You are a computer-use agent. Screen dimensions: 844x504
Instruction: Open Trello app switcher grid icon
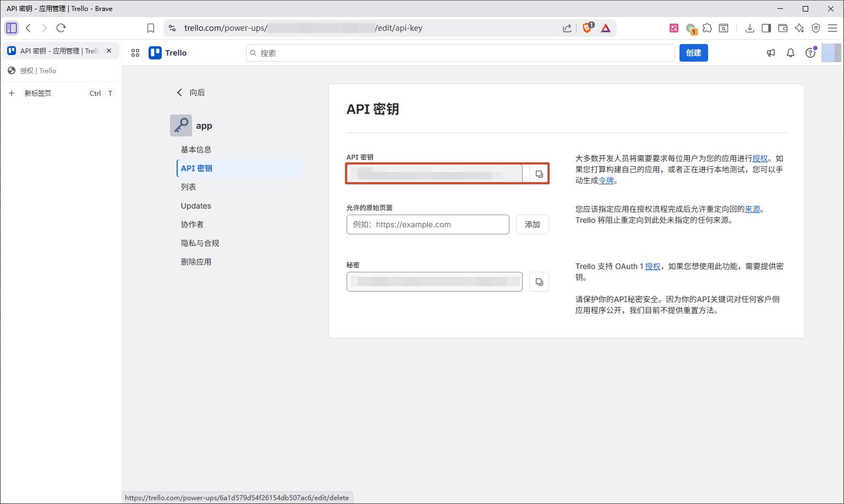135,53
